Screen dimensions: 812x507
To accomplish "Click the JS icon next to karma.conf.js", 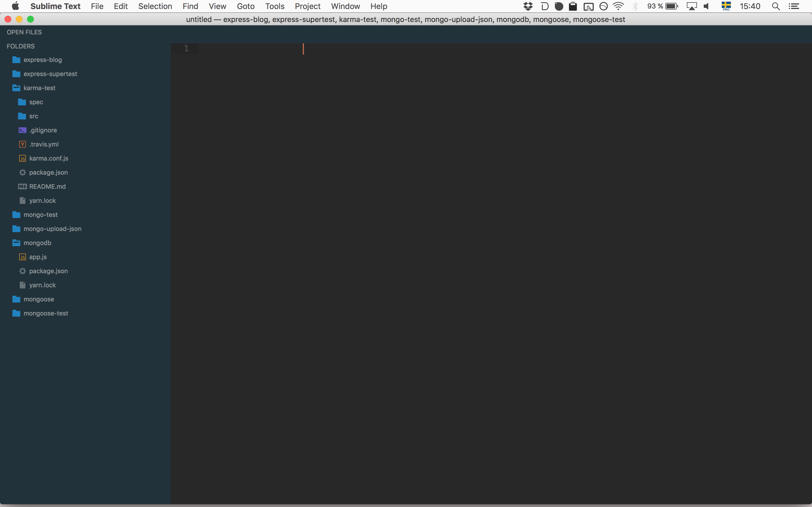I will coord(23,158).
